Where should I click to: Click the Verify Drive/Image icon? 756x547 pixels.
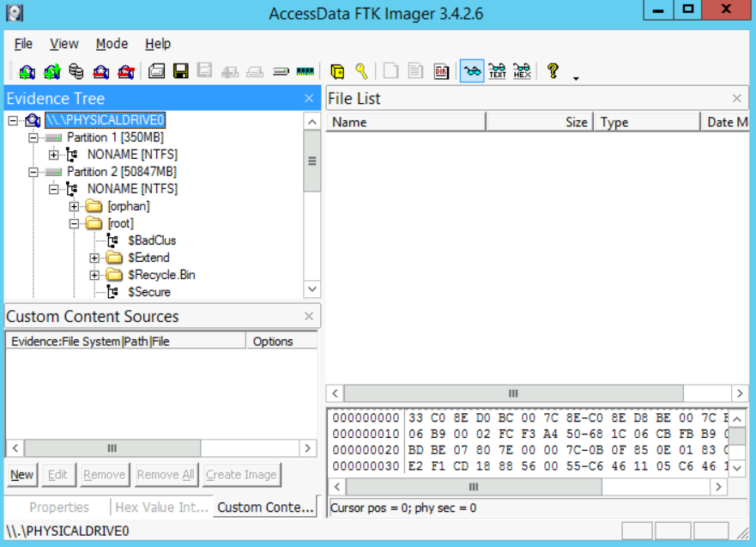[281, 72]
